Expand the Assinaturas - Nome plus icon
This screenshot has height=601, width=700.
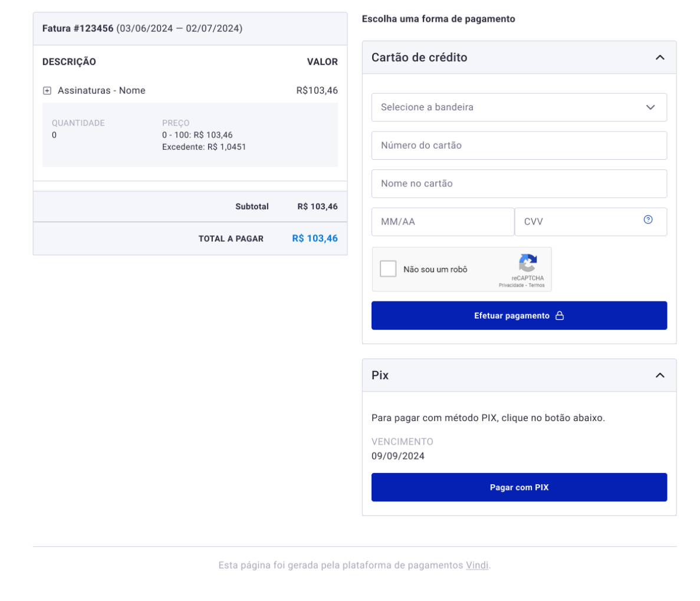coord(47,91)
